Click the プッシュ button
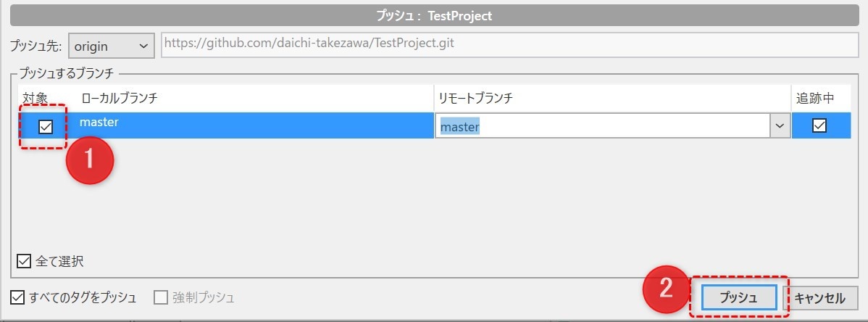The image size is (868, 322). [x=738, y=298]
